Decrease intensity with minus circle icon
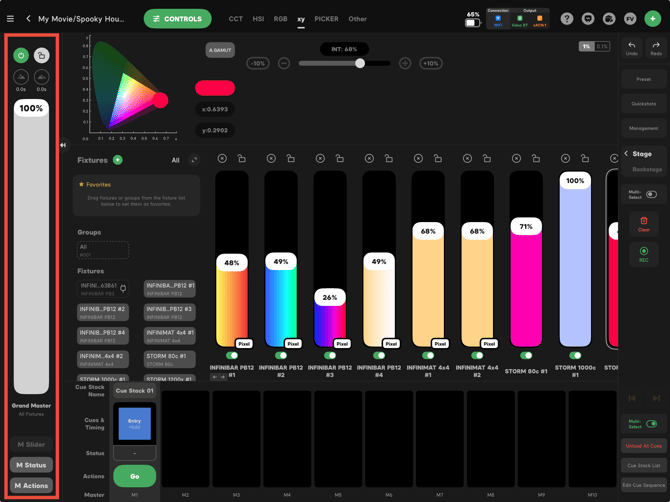Image resolution: width=670 pixels, height=502 pixels. [x=284, y=64]
